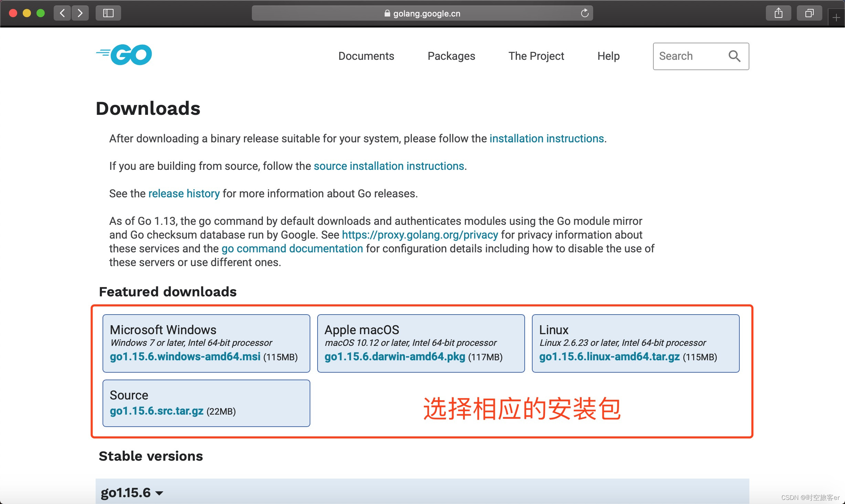Open the go command documentation link
This screenshot has width=845, height=504.
pyautogui.click(x=292, y=249)
